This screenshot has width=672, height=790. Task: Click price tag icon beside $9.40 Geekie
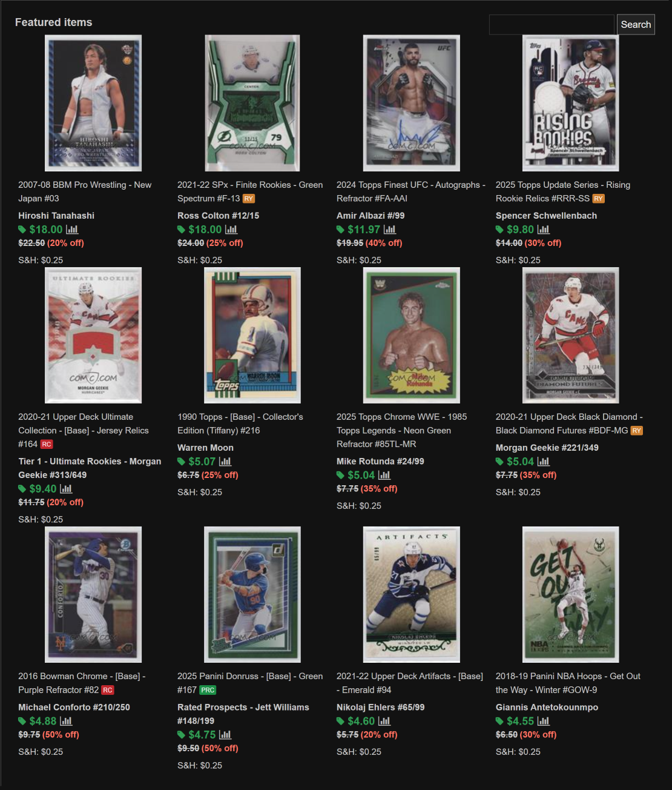[22, 490]
